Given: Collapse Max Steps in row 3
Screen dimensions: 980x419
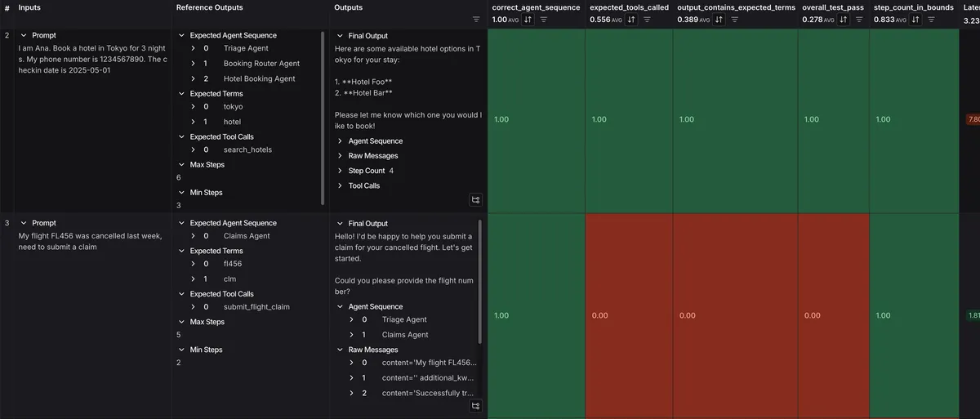Looking at the screenshot, I should (181, 322).
